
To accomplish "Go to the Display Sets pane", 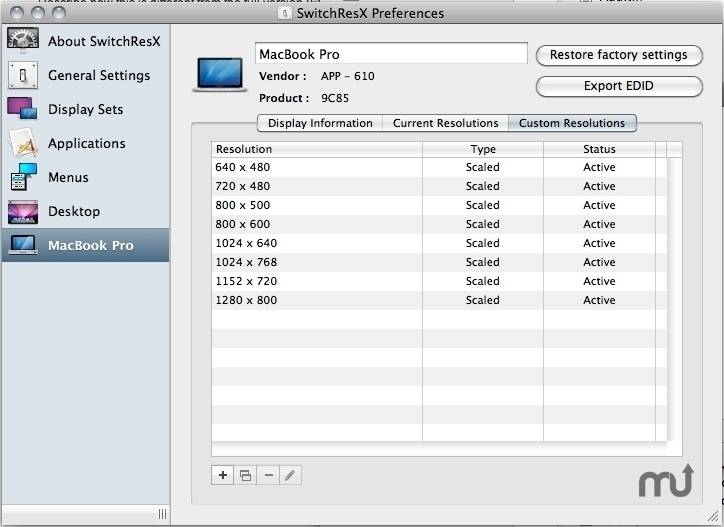I will [x=85, y=109].
